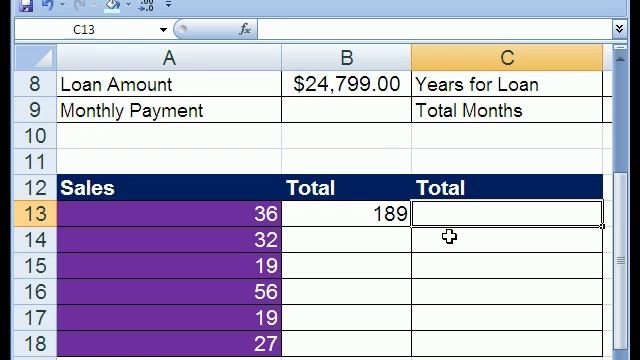Select row 12 header
This screenshot has height=360, width=640.
click(35, 188)
